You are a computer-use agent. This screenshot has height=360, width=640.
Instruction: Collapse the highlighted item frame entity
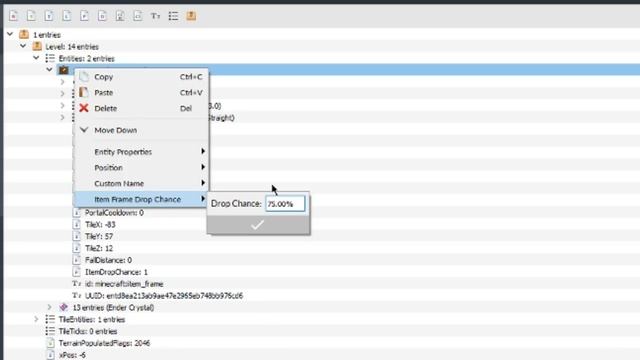[x=49, y=70]
